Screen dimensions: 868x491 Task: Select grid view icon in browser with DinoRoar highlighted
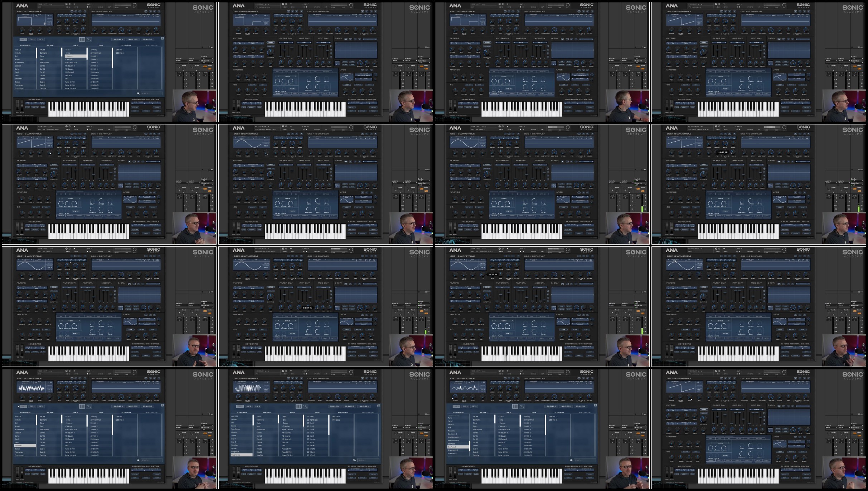[82, 406]
